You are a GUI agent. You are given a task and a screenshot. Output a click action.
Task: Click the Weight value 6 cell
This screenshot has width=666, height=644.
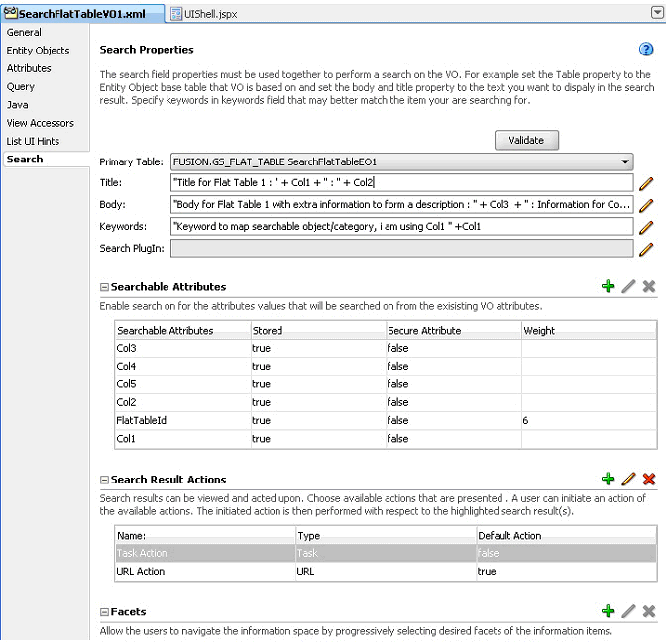click(x=589, y=421)
